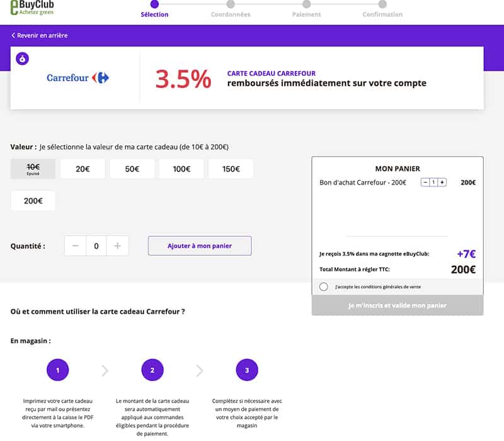Screen dimensions: 504x441
Task: Click the Total Montant à régler TTC label
Action: tap(355, 270)
